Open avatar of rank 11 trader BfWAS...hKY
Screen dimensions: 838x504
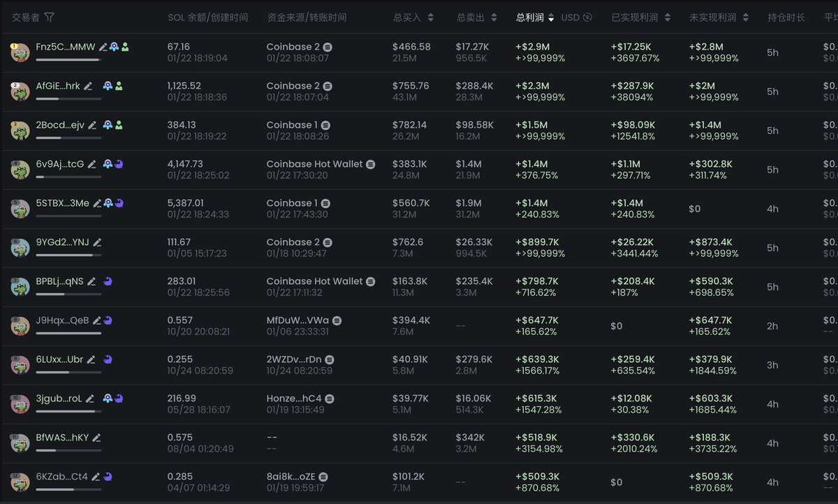click(x=19, y=443)
